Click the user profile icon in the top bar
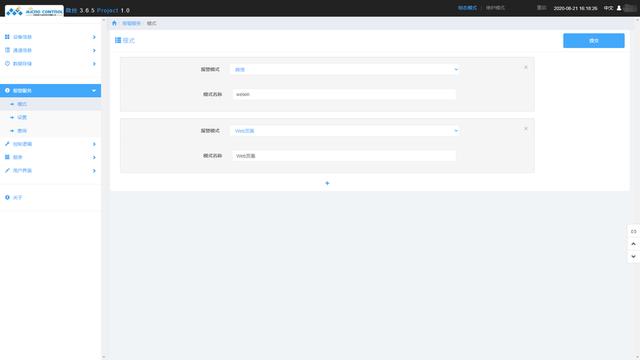Image resolution: width=640 pixels, height=360 pixels. pyautogui.click(x=619, y=8)
